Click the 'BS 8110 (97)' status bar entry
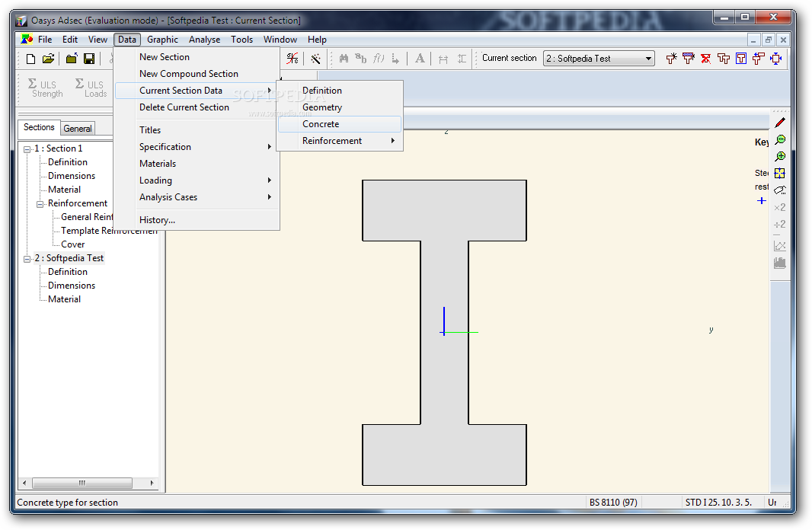The image size is (812, 530). pyautogui.click(x=613, y=503)
